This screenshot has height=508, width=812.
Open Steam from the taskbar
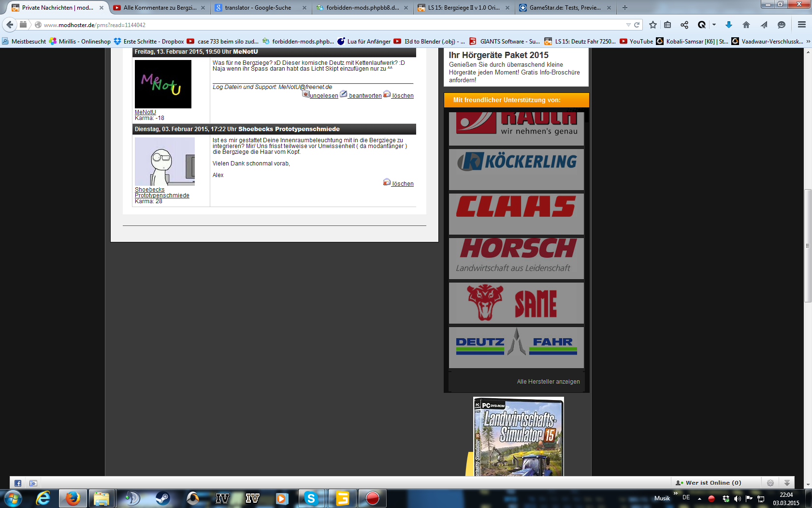click(x=163, y=498)
